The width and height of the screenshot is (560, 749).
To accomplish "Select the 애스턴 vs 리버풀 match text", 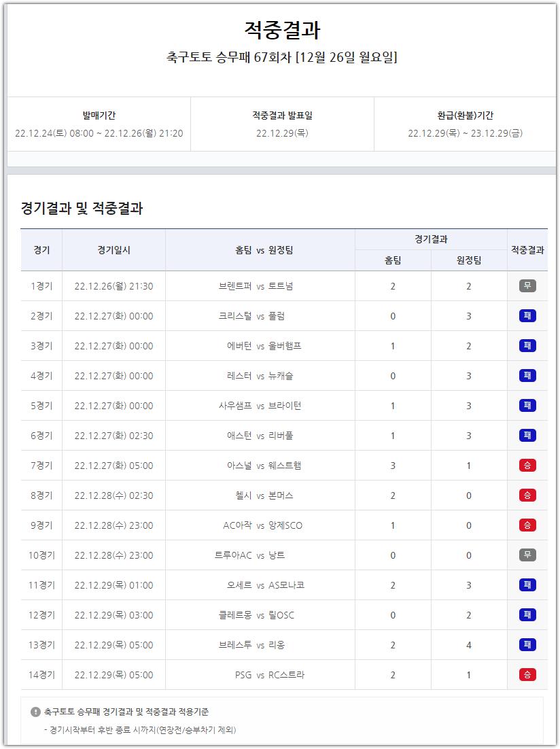I will pos(260,436).
